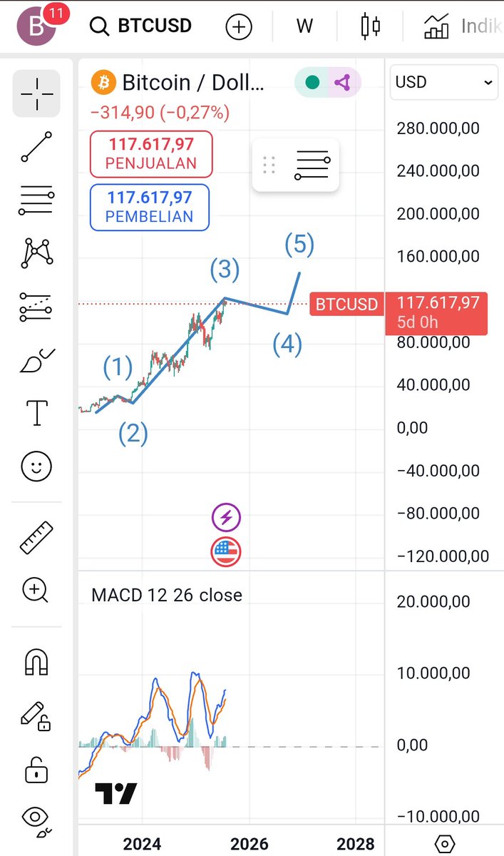
Task: Toggle stay in drawing mode pencil-lock
Action: pyautogui.click(x=36, y=715)
